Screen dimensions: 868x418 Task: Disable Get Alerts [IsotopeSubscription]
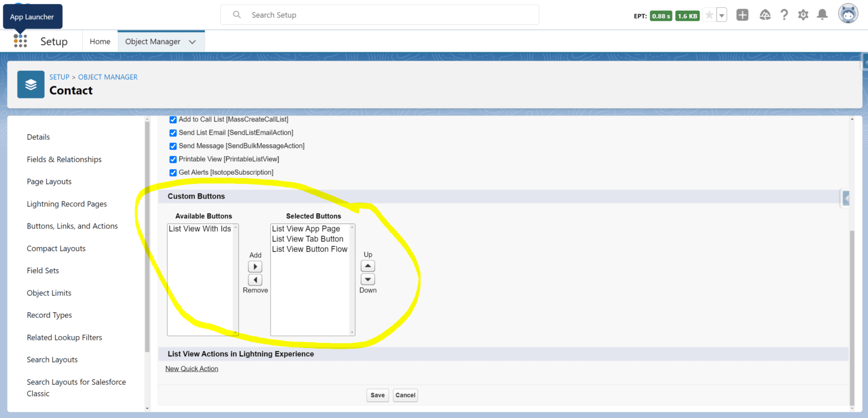(x=173, y=173)
